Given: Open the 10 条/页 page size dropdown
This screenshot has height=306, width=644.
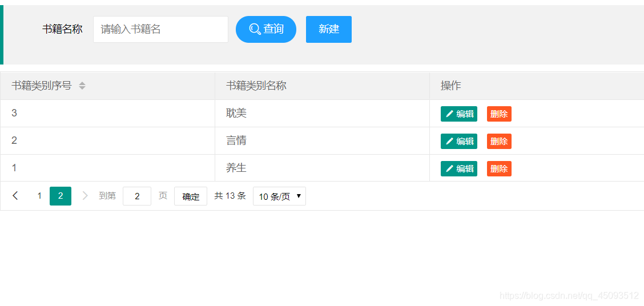Looking at the screenshot, I should (x=279, y=196).
